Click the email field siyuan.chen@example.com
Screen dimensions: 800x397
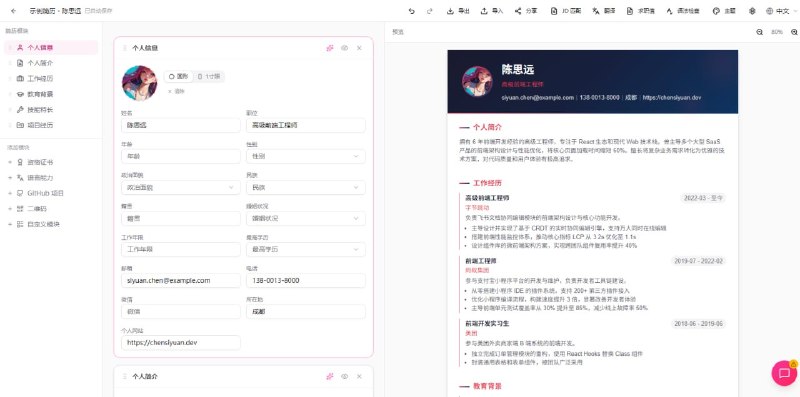(181, 281)
